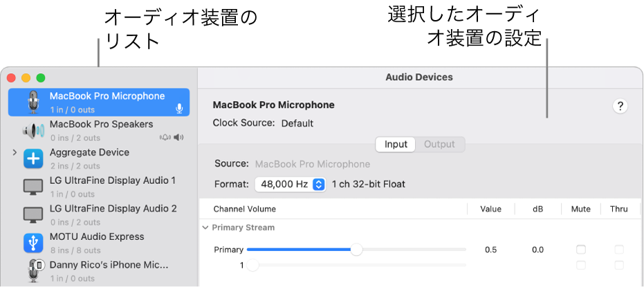Screen dimensions: 644x287
Task: Toggle the Primary channel Thru checkbox
Action: point(619,250)
